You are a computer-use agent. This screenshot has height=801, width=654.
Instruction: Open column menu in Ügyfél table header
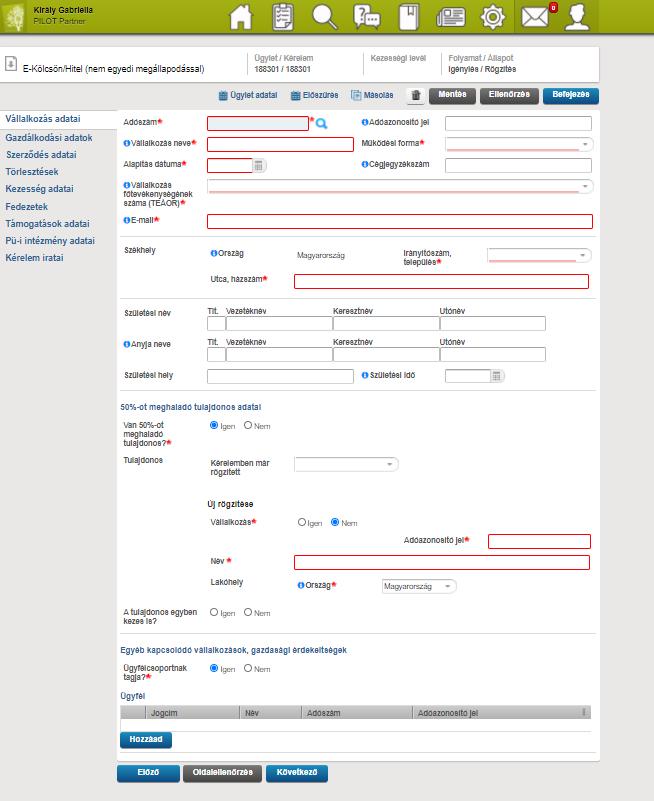pyautogui.click(x=583, y=712)
